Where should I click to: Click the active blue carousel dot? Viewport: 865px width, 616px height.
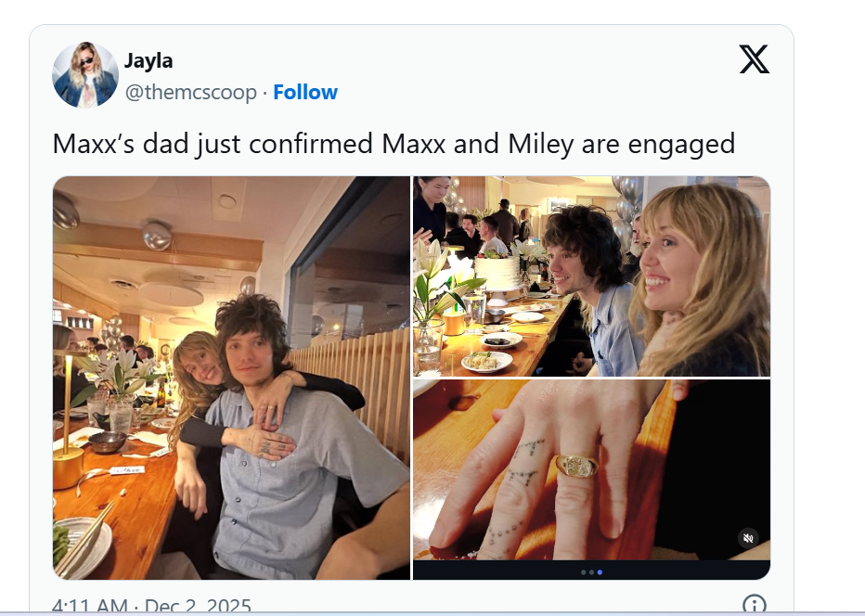click(x=598, y=574)
